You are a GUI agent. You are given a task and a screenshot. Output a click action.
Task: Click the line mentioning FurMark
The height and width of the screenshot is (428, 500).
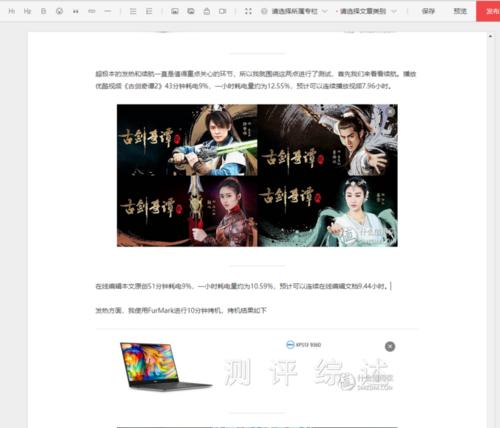[181, 311]
